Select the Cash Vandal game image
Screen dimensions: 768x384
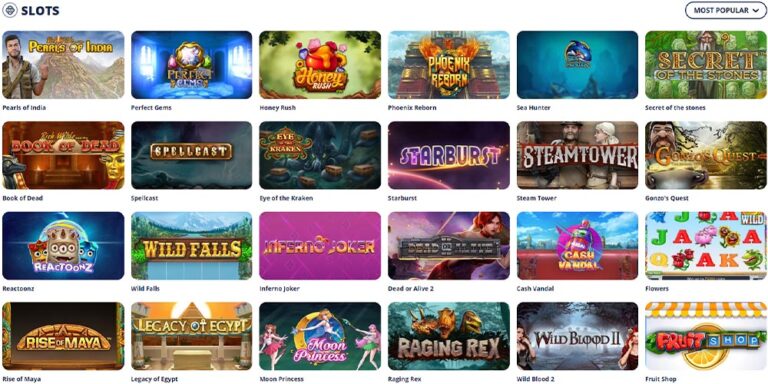(x=577, y=245)
